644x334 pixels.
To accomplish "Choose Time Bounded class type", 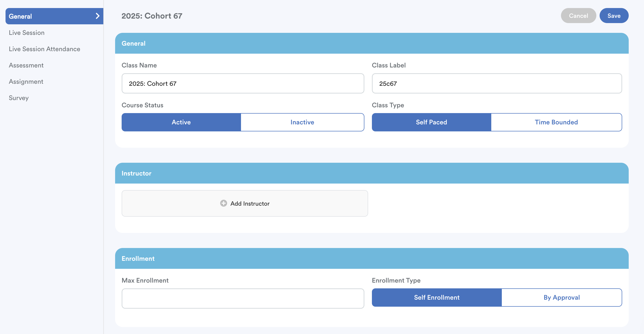I will click(x=556, y=122).
